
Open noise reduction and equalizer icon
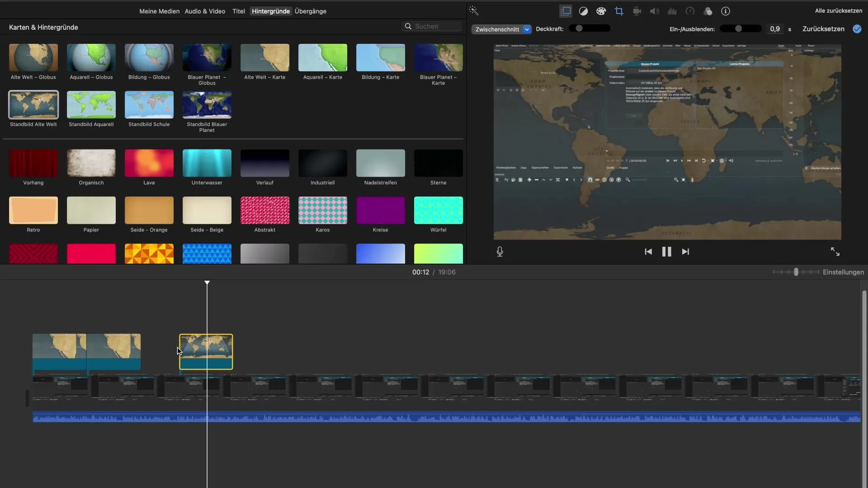[672, 11]
